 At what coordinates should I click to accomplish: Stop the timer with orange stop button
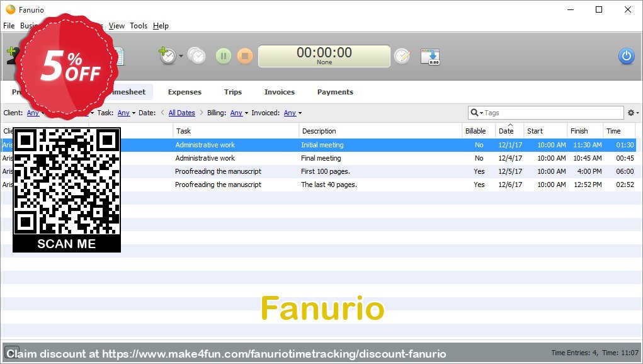[245, 56]
